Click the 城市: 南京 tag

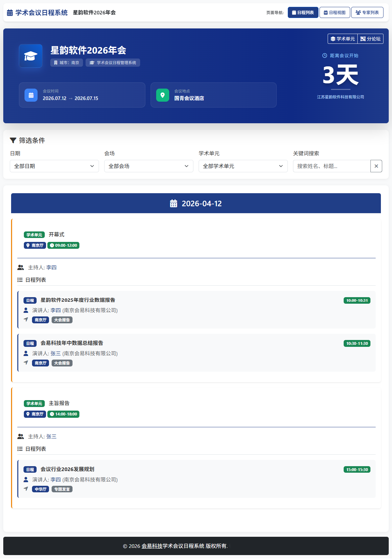[67, 63]
